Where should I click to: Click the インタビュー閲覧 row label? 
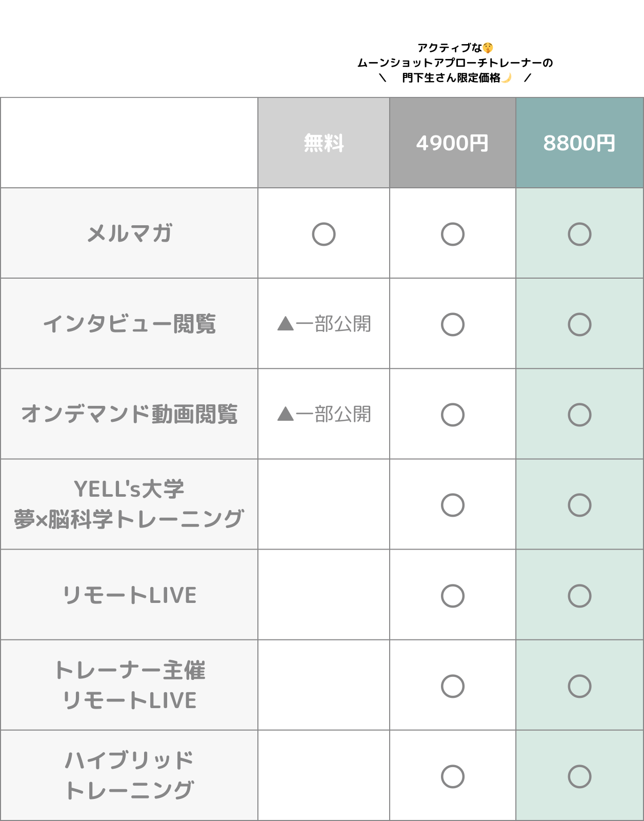129,324
